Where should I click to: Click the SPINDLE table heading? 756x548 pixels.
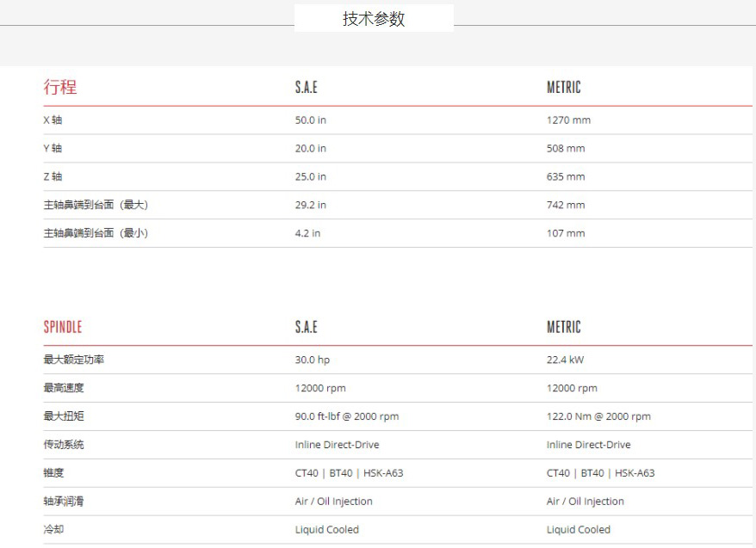[63, 327]
